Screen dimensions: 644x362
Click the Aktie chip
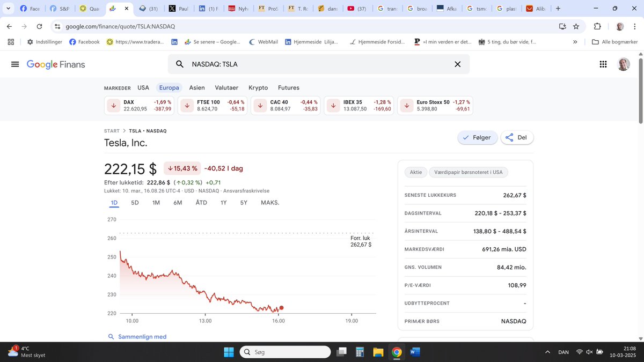[416, 173]
